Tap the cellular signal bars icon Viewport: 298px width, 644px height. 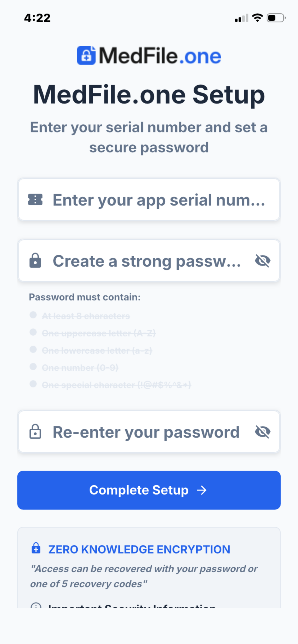[x=242, y=18]
